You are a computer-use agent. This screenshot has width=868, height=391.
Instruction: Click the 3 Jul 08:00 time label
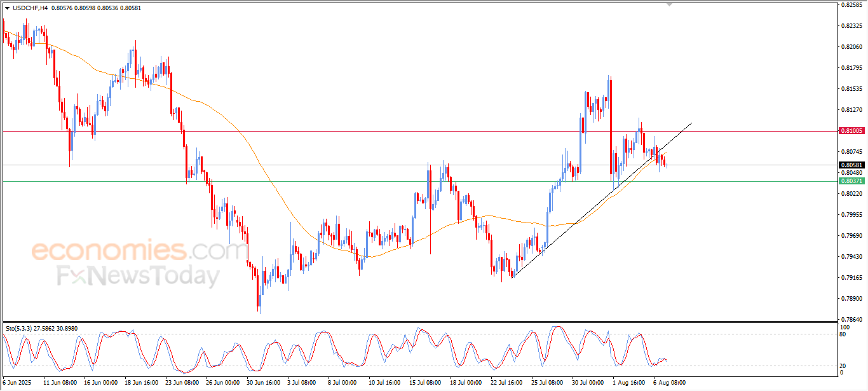coord(302,383)
